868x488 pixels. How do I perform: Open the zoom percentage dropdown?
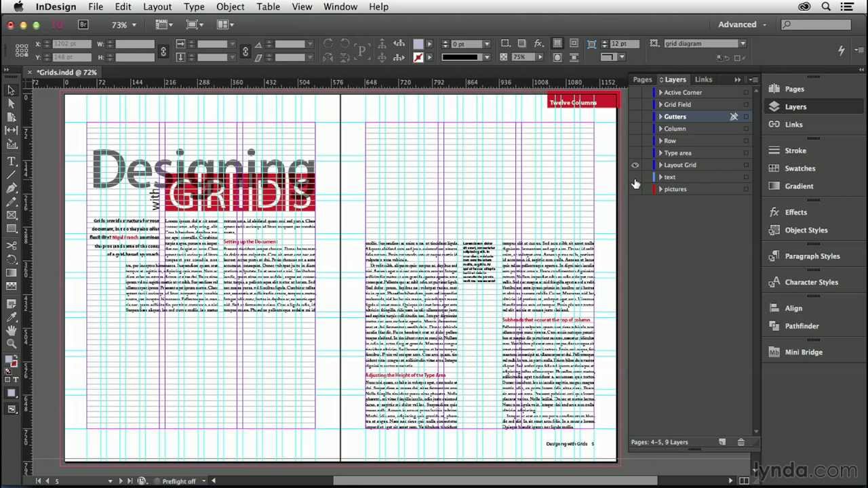coord(133,24)
